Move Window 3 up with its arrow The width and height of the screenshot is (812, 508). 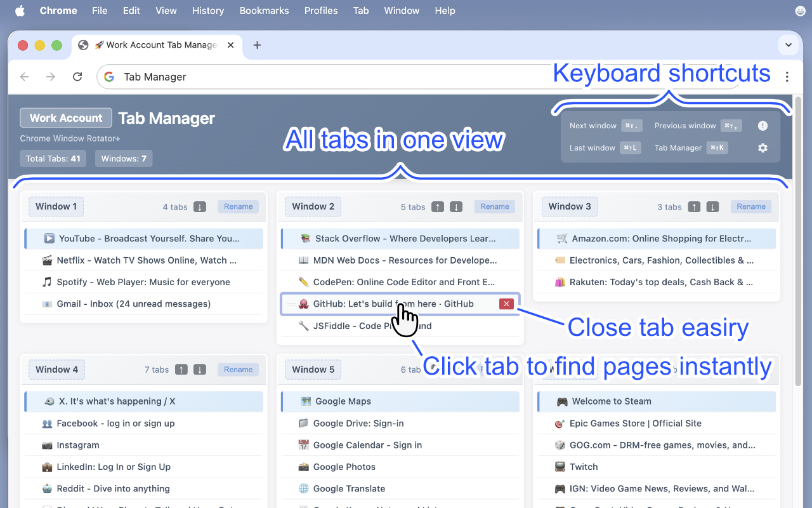click(695, 206)
